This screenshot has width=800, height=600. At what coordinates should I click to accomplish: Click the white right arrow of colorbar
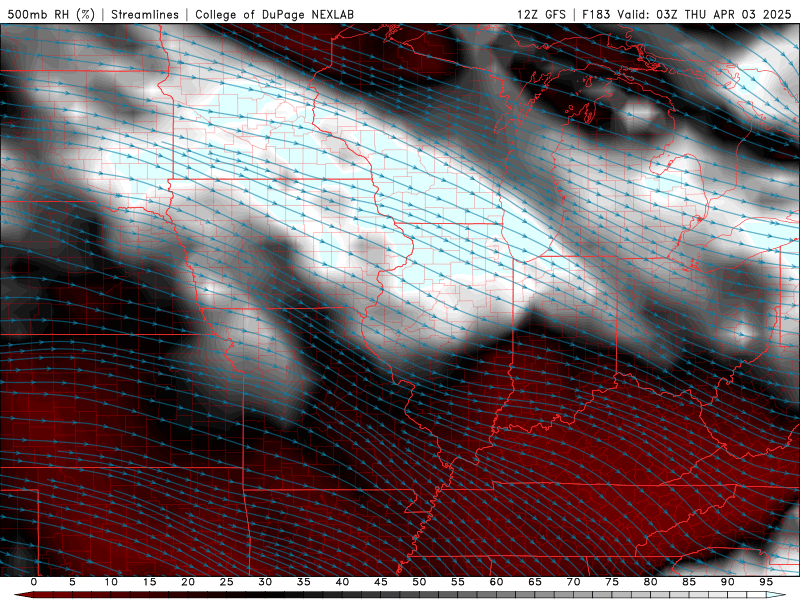776,595
